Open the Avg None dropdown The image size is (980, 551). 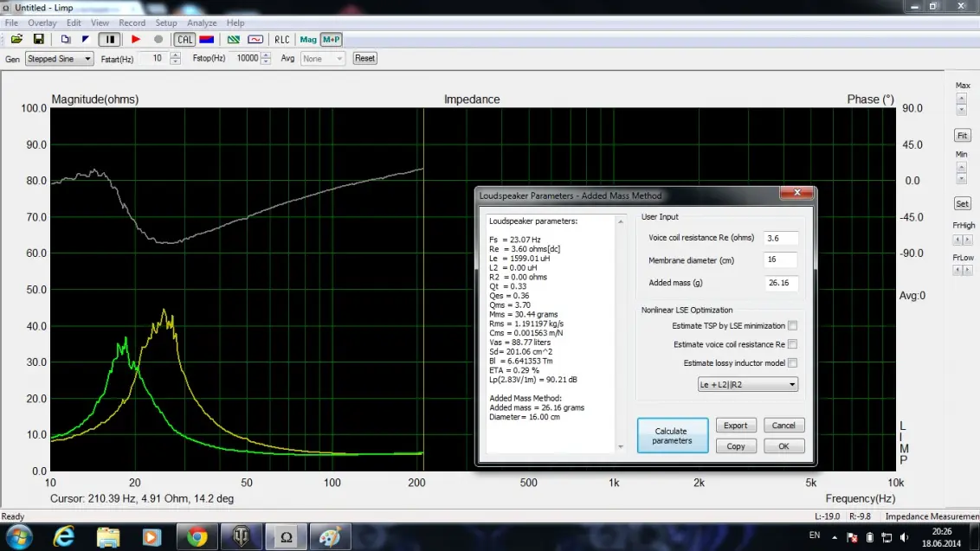coord(323,59)
